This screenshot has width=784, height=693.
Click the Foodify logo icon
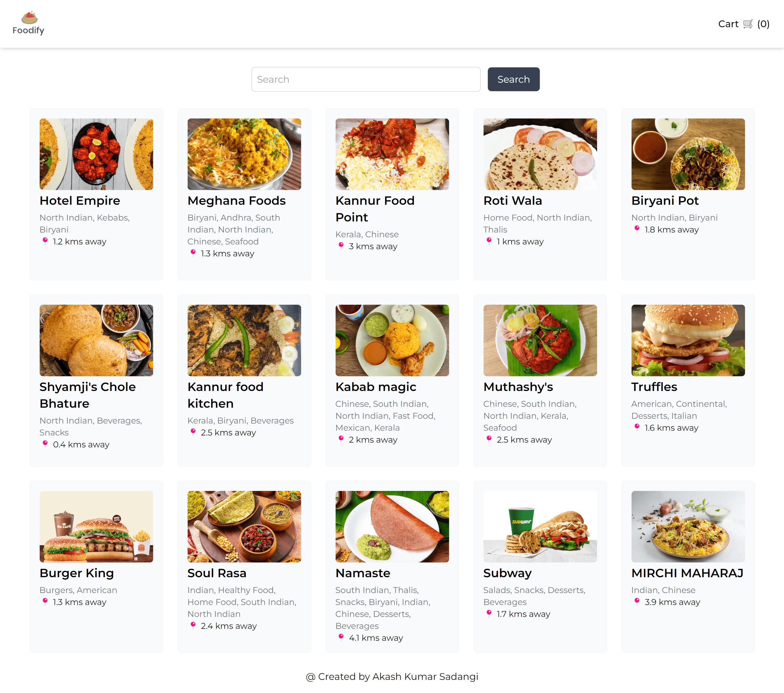29,18
